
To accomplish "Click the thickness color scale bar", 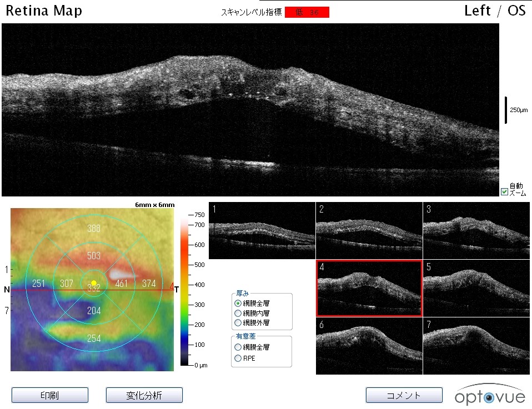I will 184,290.
